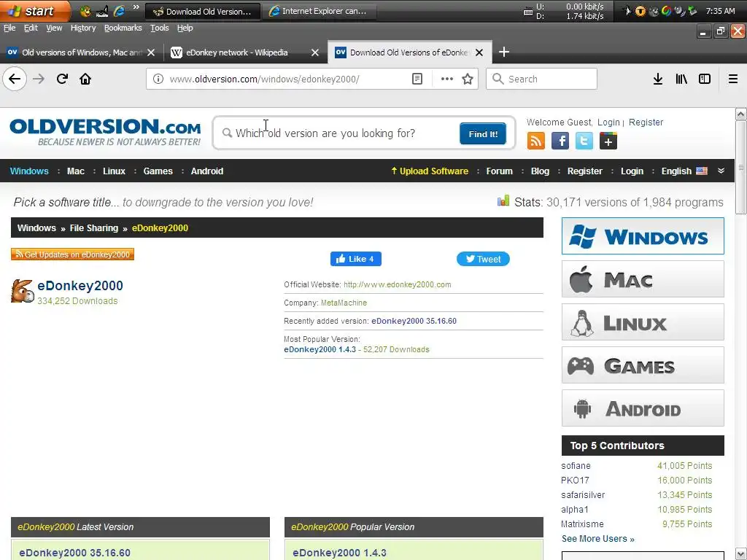The image size is (747, 560).
Task: Open the Firefox hamburger menu
Action: point(733,79)
